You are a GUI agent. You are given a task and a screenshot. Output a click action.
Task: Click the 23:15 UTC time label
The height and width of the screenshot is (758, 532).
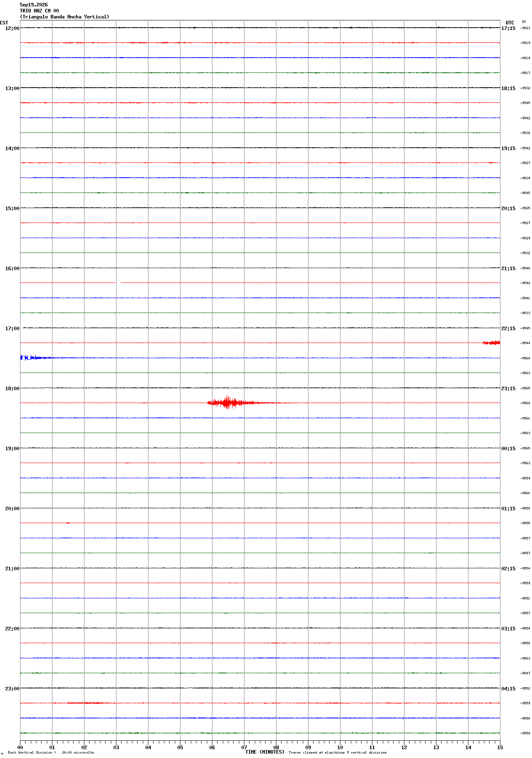point(508,388)
